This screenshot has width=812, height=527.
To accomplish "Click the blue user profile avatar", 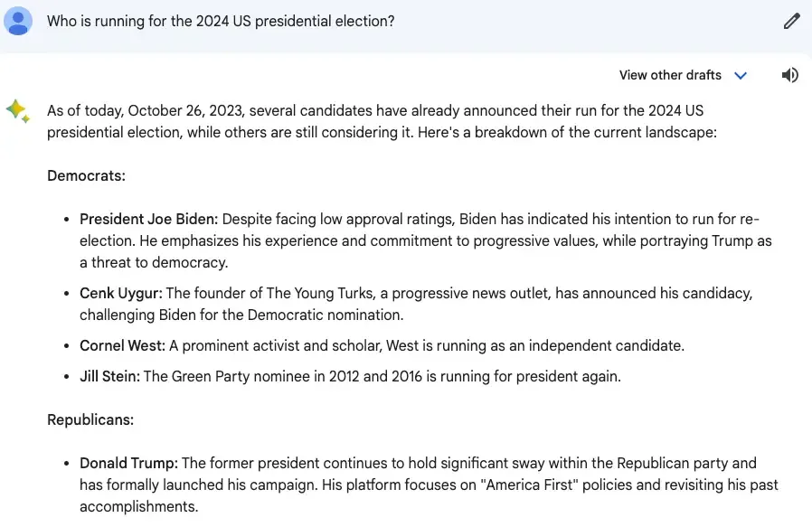I will 18,20.
